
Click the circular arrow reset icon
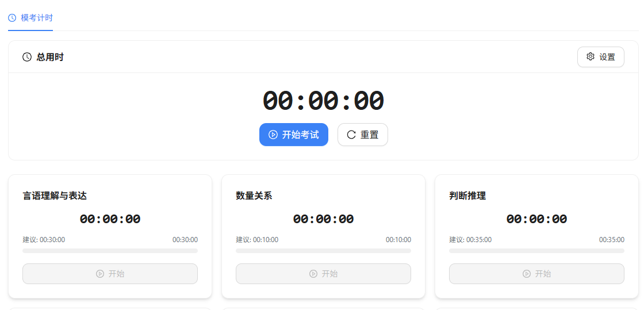click(x=351, y=135)
